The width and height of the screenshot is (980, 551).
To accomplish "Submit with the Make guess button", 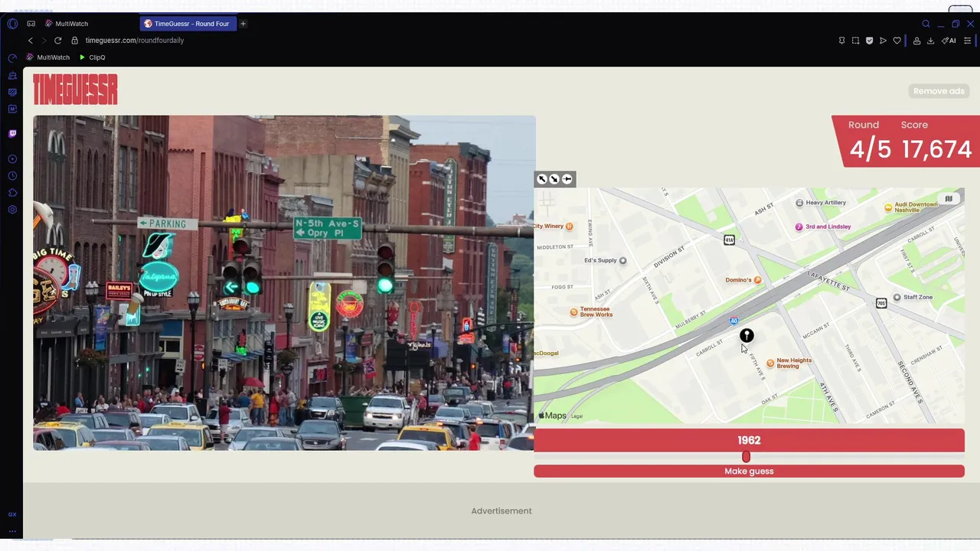I will (x=749, y=471).
